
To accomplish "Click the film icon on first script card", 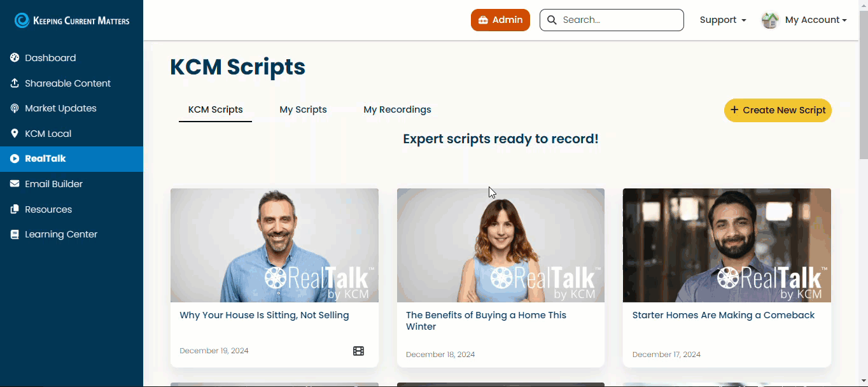I will point(359,351).
